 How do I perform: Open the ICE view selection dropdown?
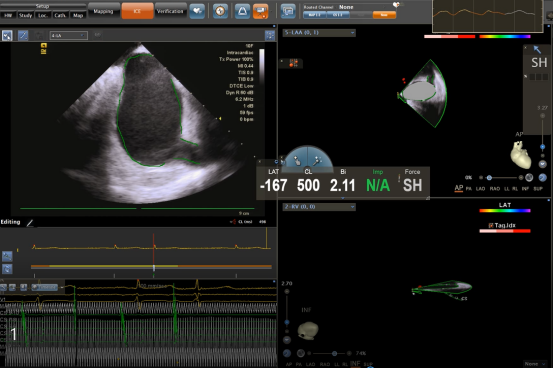(69, 36)
